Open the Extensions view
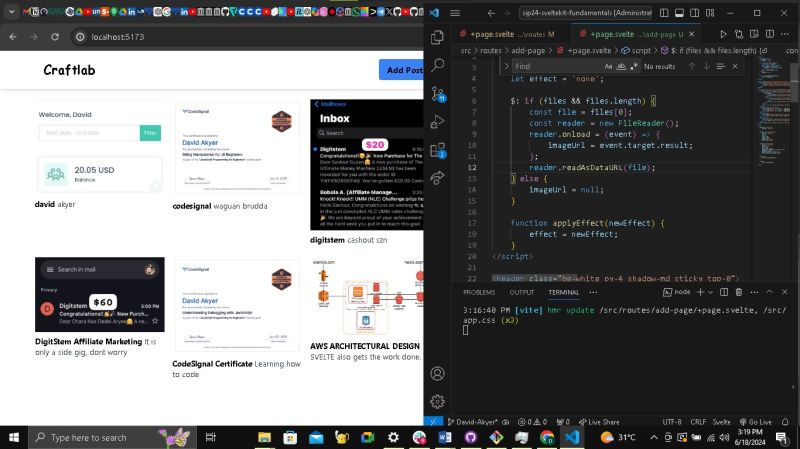Viewport: 800px width, 449px height. pyautogui.click(x=438, y=150)
